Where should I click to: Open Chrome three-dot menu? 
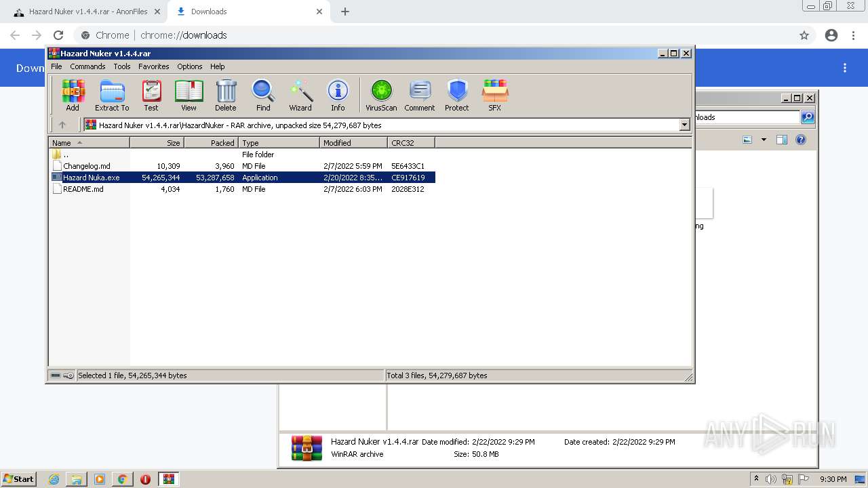(853, 35)
